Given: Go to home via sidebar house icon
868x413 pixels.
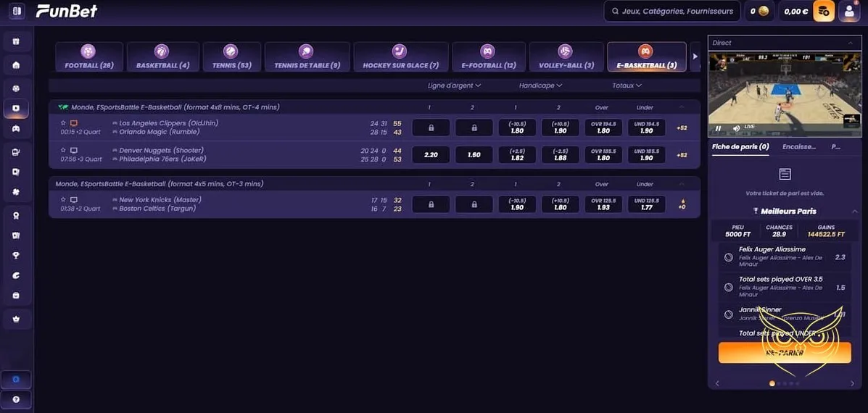Looking at the screenshot, I should [16, 65].
